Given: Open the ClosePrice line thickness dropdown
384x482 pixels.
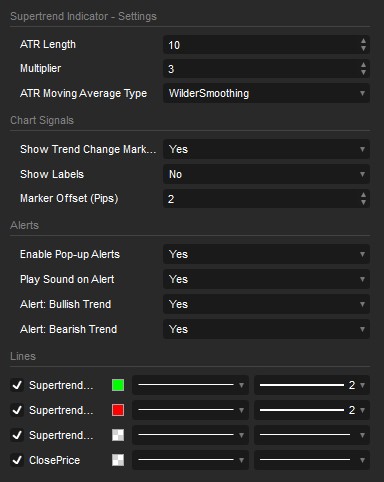Looking at the screenshot, I should tap(312, 460).
